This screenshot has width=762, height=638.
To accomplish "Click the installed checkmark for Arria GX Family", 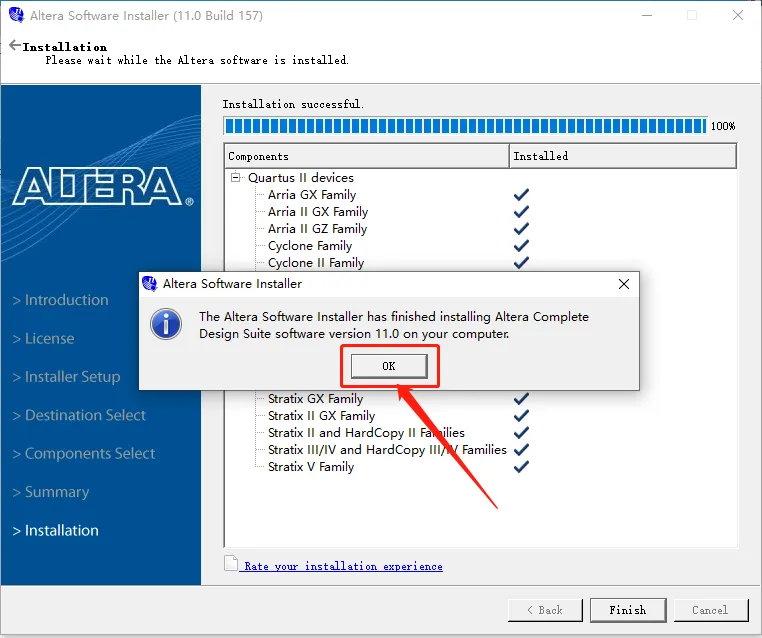I will [521, 195].
